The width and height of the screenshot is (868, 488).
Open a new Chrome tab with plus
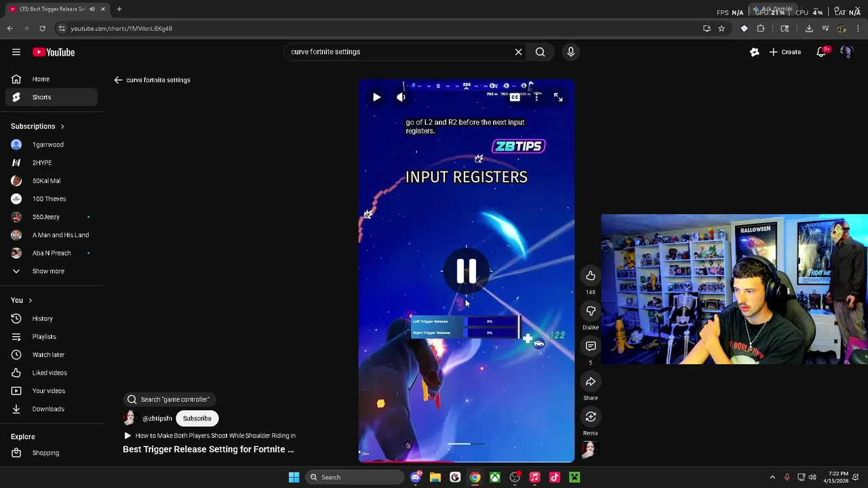119,9
